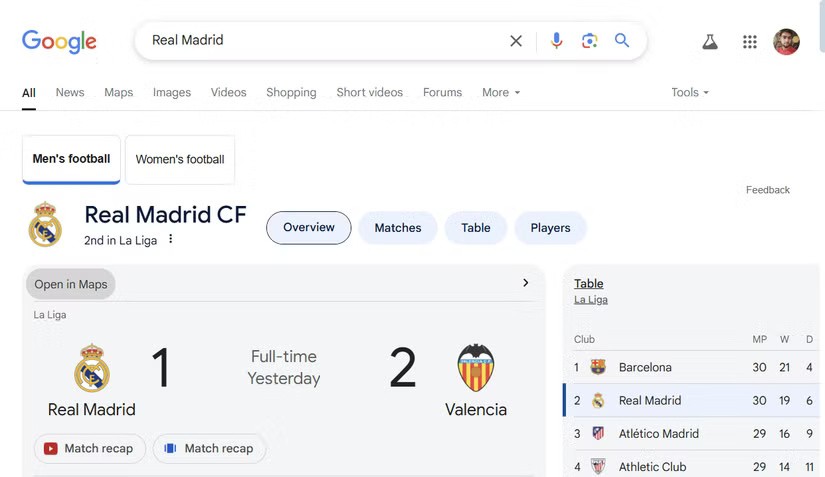Viewport: 825px width, 477px height.
Task: Start voice search with microphone icon
Action: pos(557,41)
